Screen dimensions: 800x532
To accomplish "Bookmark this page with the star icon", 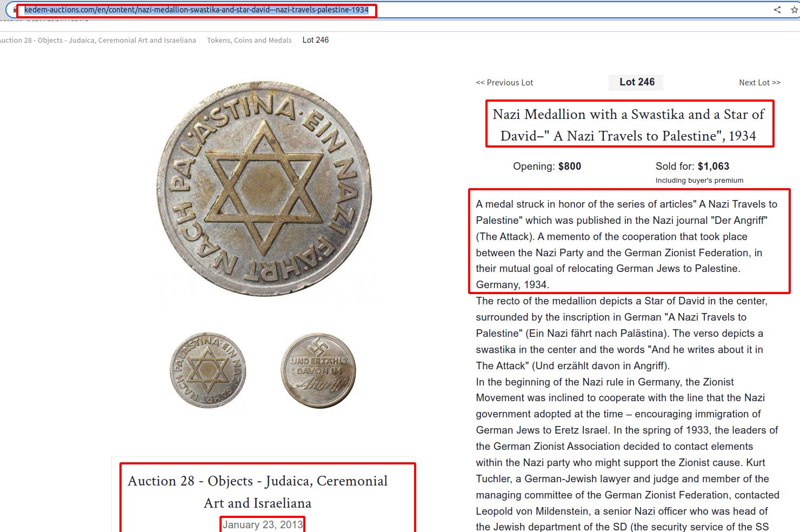I will 794,10.
